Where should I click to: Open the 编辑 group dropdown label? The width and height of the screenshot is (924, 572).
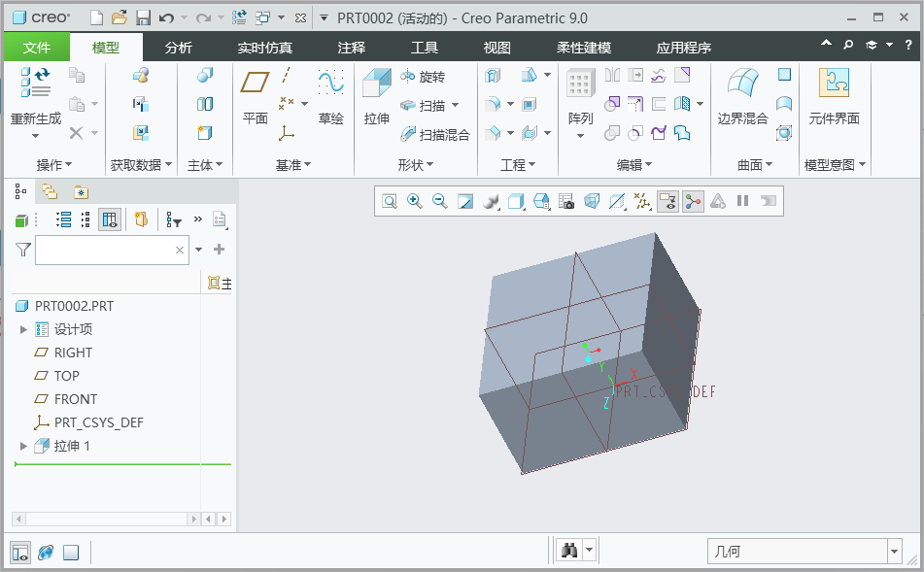click(634, 165)
